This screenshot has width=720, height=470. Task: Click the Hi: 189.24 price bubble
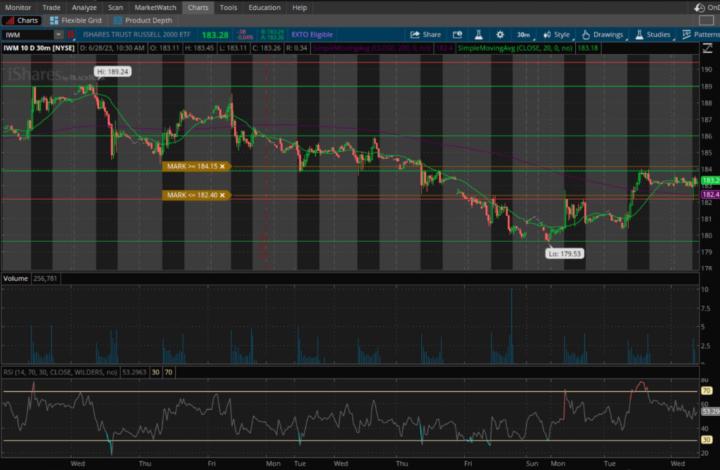point(112,72)
